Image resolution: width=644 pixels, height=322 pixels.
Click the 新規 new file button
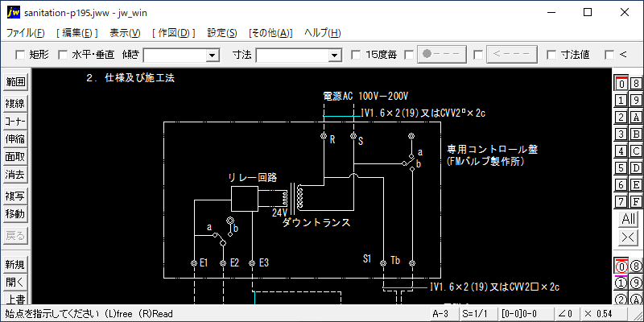15,265
